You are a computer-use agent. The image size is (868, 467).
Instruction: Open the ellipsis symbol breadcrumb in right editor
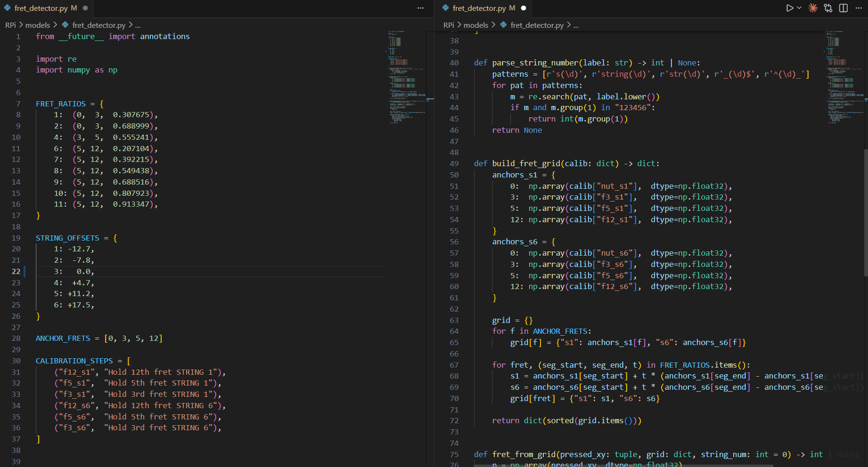[x=576, y=25]
